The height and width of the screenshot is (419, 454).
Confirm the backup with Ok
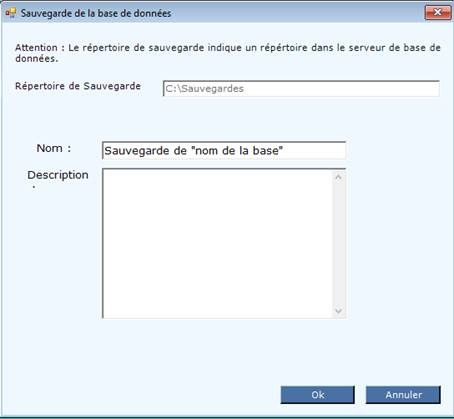[x=317, y=395]
